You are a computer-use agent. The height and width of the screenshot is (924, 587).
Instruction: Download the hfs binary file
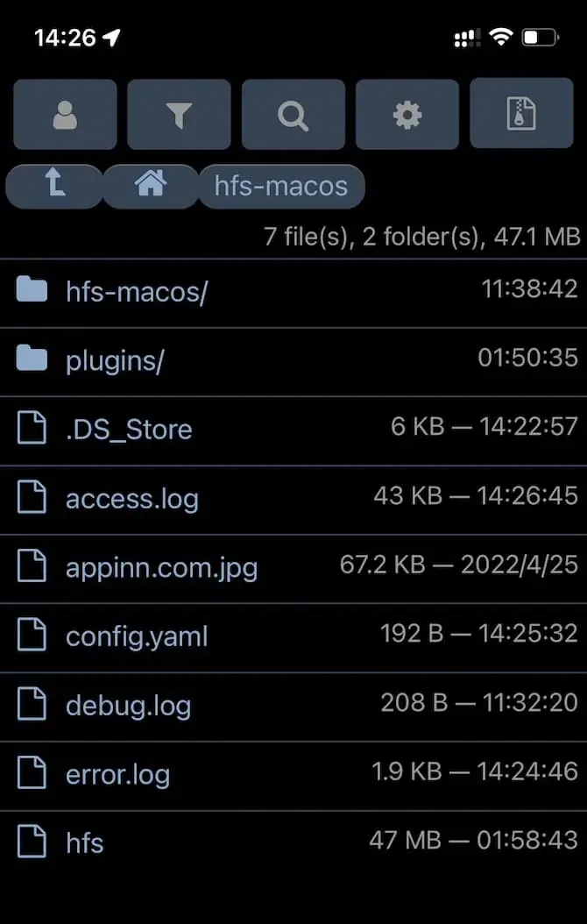pos(85,842)
